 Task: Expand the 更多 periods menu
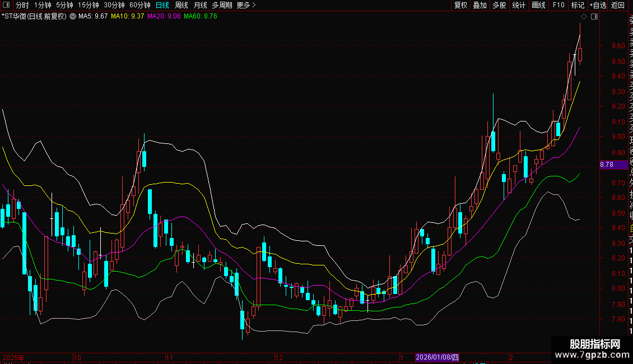[246, 5]
